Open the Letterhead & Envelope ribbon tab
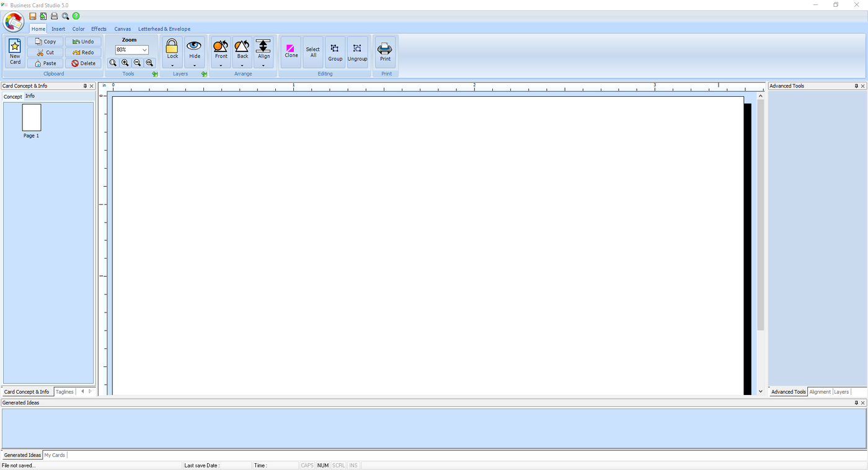The image size is (868, 470). coord(164,29)
